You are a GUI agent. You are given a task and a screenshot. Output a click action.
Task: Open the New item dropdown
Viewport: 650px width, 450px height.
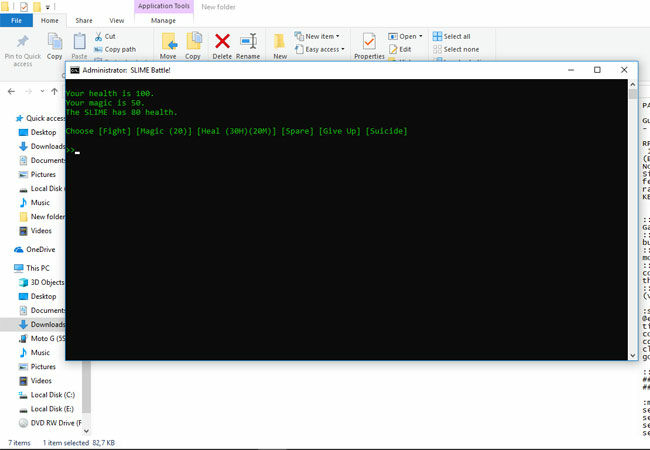pos(317,36)
